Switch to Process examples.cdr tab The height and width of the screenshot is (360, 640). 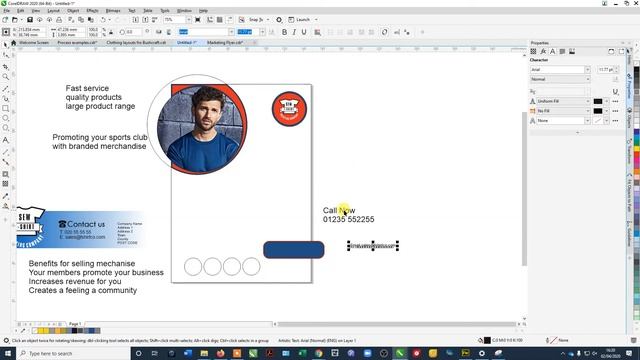pos(77,42)
